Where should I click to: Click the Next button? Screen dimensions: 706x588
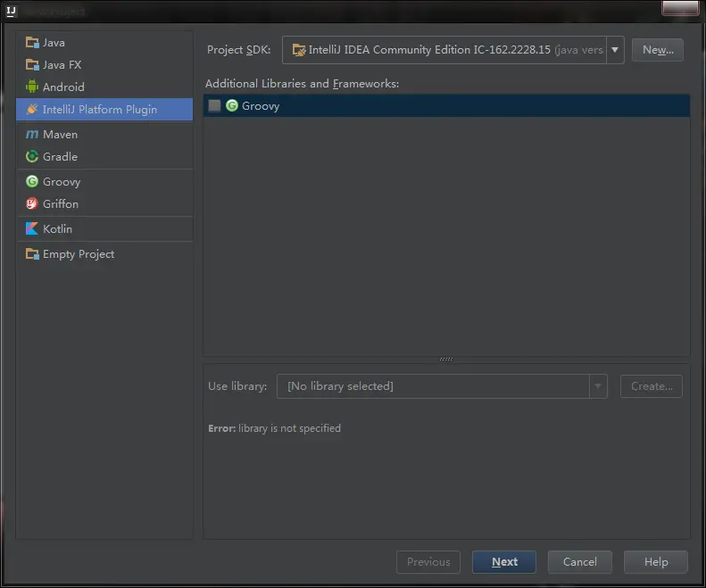pyautogui.click(x=504, y=562)
